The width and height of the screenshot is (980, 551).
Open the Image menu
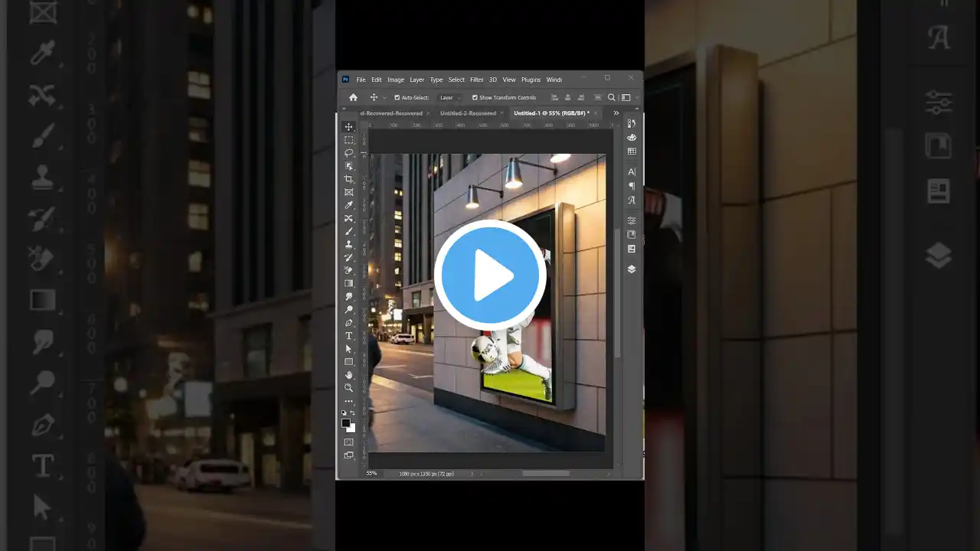(x=396, y=80)
